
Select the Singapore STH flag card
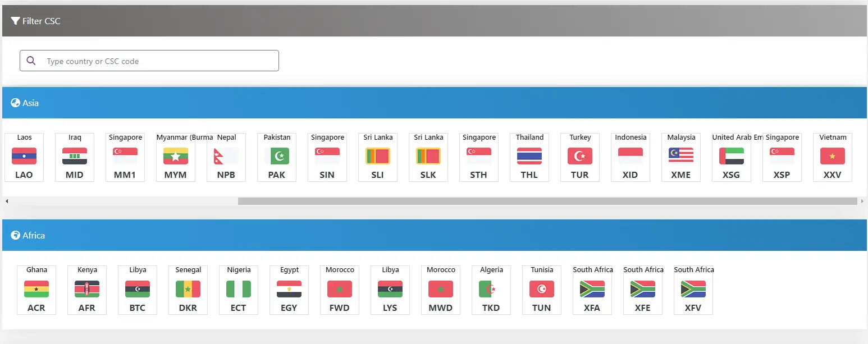pos(479,157)
